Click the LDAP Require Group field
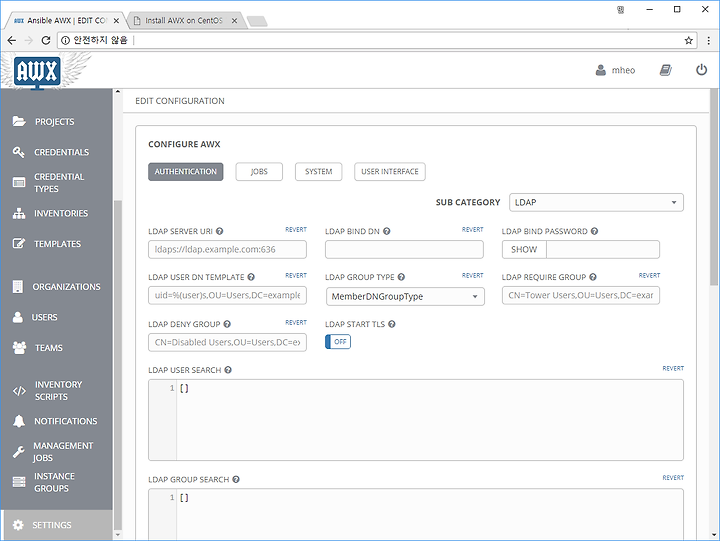Screen dimensions: 720x541 [581, 295]
